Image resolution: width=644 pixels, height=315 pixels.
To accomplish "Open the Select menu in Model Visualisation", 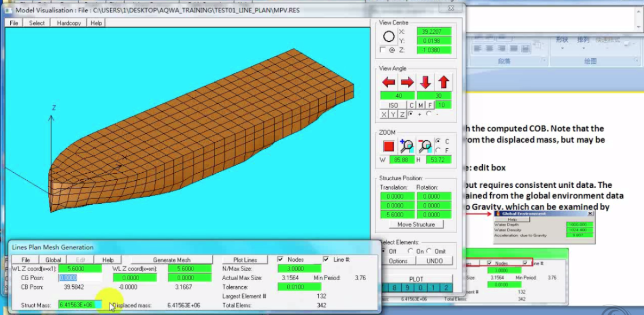I will tap(36, 23).
